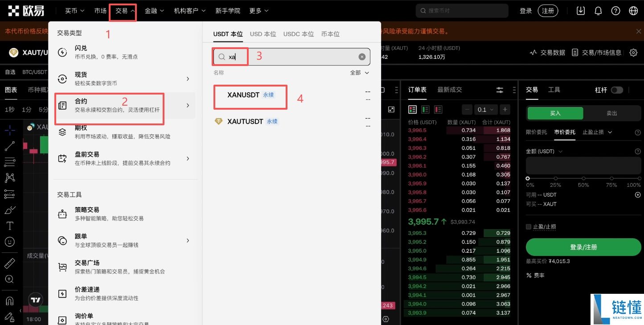Image resolution: width=644 pixels, height=325 pixels.
Task: Open order book display settings sliders icon
Action: pos(500,90)
